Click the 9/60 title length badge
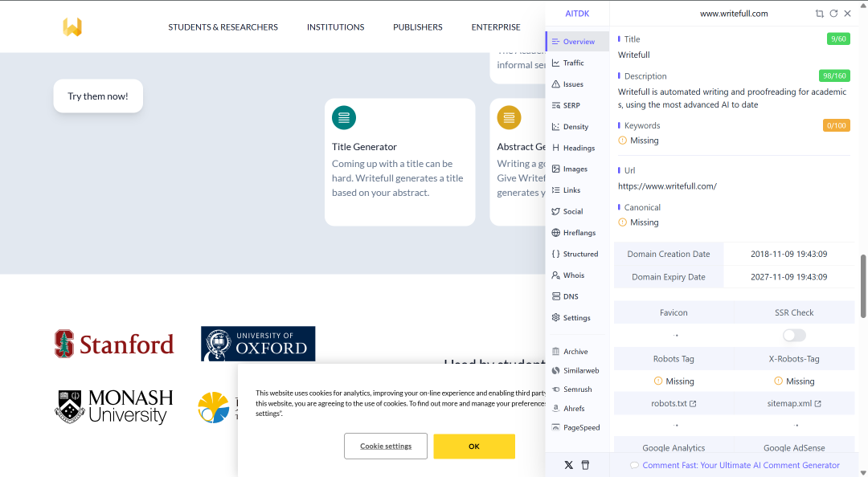Image resolution: width=868 pixels, height=477 pixels. pyautogui.click(x=838, y=39)
